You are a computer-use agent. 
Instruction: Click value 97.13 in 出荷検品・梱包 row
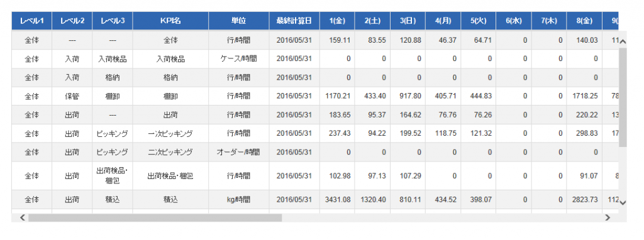click(378, 176)
